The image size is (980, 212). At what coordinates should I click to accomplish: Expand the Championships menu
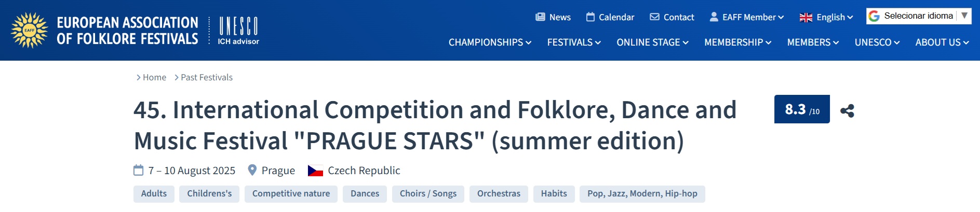coord(490,43)
